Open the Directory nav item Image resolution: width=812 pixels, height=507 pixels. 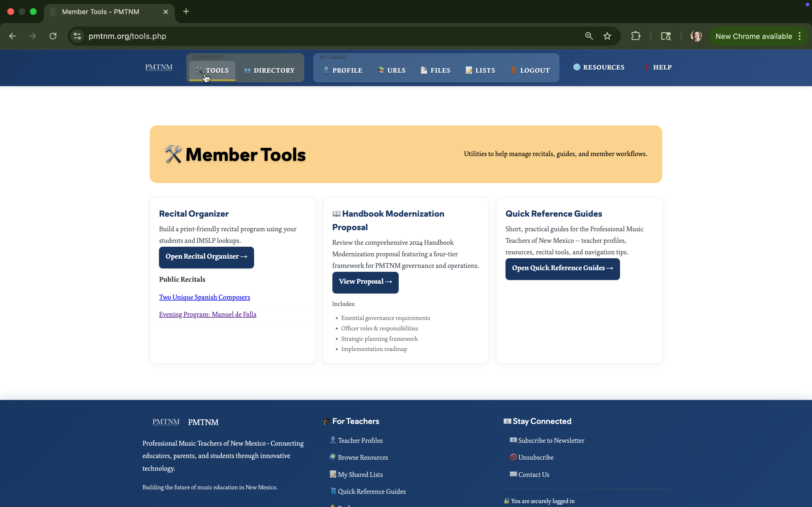click(270, 70)
